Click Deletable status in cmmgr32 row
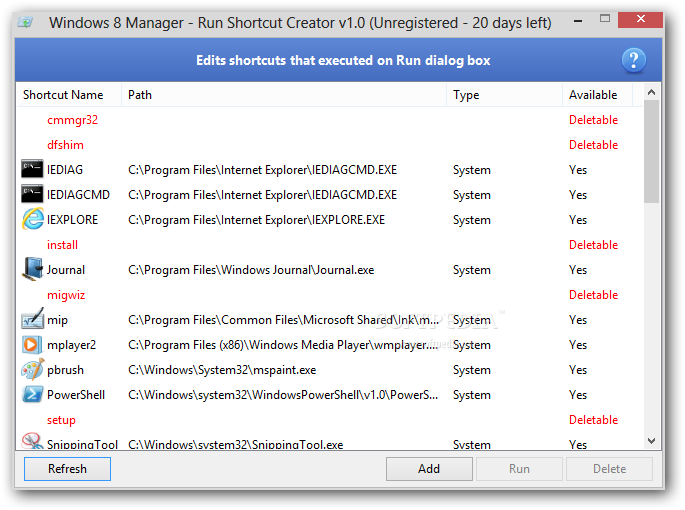Image resolution: width=685 pixels, height=510 pixels. pyautogui.click(x=593, y=120)
